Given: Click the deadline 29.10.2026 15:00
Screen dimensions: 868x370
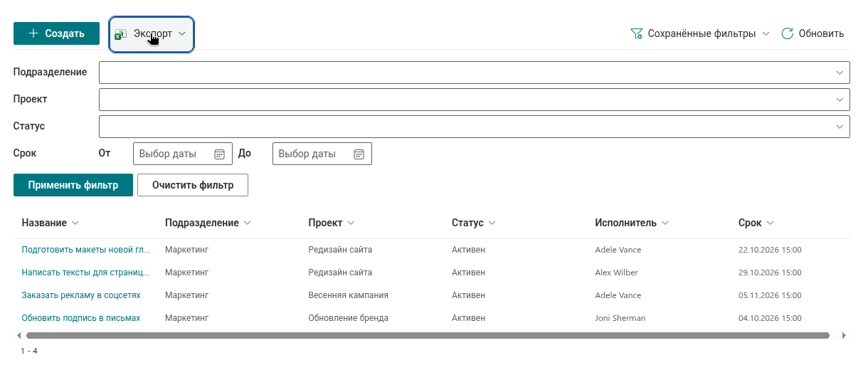Looking at the screenshot, I should tap(771, 273).
